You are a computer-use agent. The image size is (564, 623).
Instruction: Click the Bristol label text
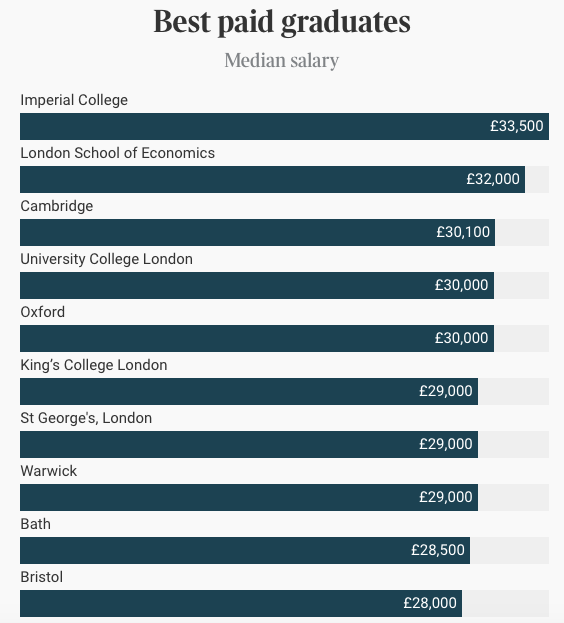(42, 577)
